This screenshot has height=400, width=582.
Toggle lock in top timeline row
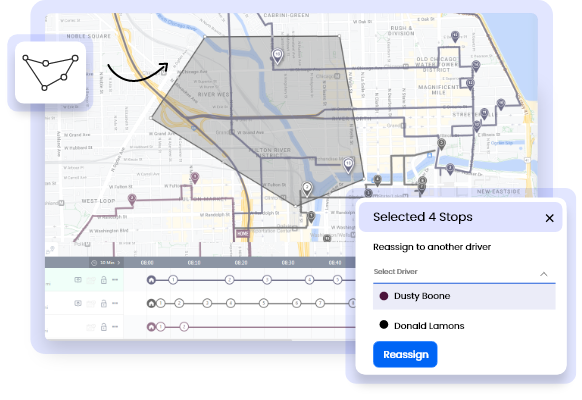pos(104,280)
